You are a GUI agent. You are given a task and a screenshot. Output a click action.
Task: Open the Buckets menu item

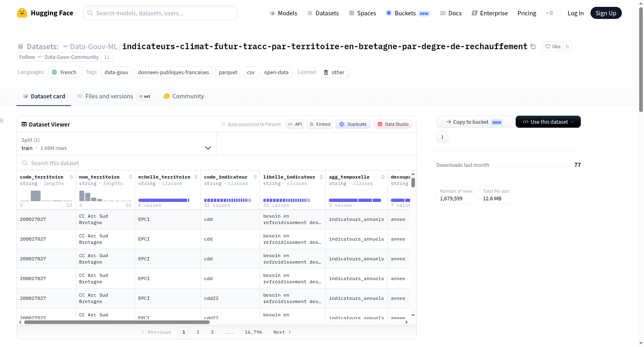[x=408, y=13]
